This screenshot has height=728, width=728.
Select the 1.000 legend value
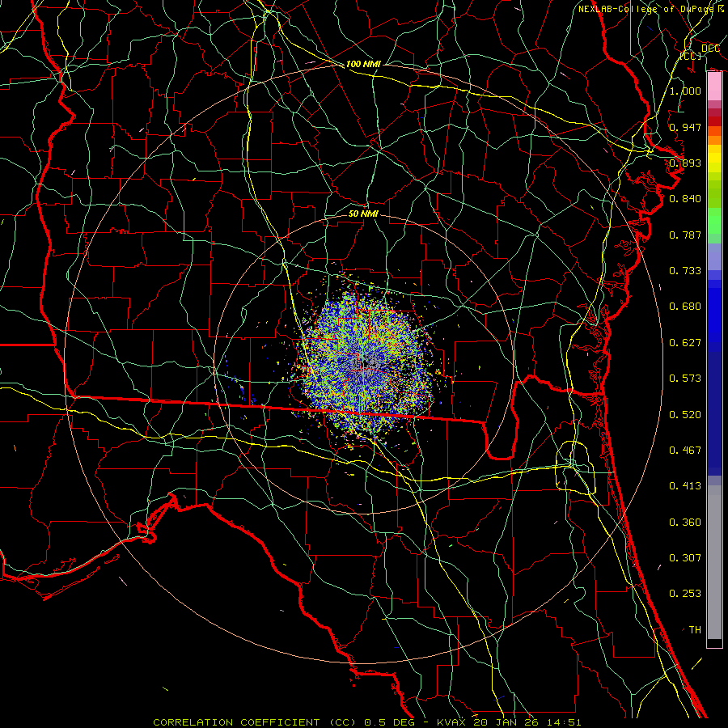[685, 91]
